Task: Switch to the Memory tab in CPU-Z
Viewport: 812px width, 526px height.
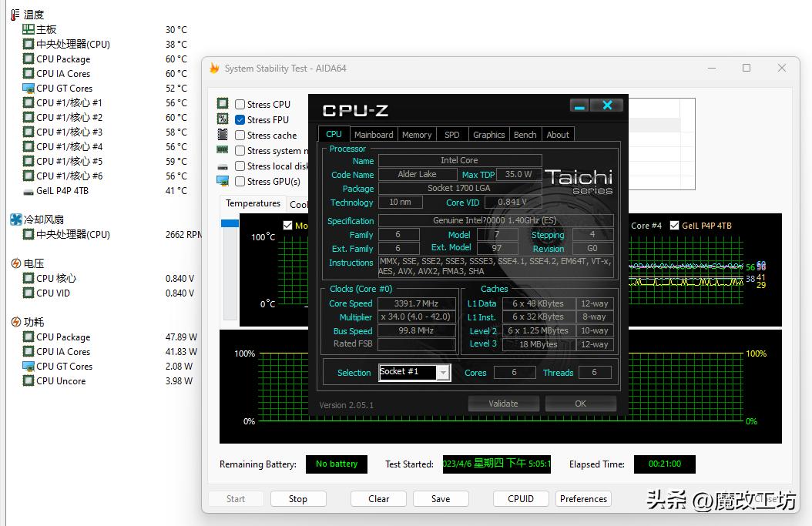Action: (x=417, y=135)
